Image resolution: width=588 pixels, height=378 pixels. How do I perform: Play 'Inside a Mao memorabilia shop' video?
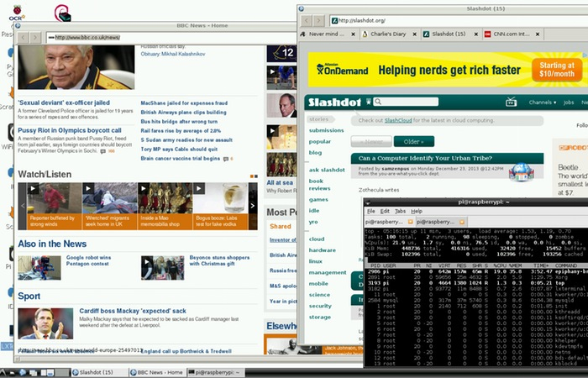point(144,188)
